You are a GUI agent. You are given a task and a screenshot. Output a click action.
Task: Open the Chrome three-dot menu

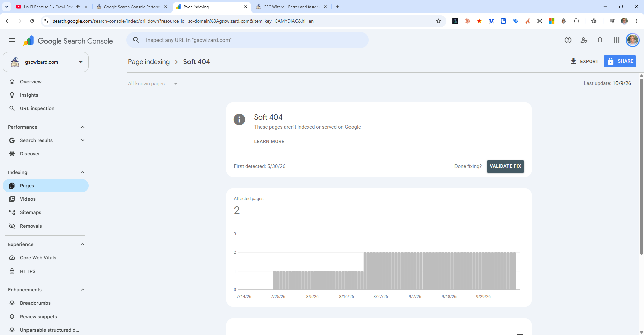click(x=636, y=21)
